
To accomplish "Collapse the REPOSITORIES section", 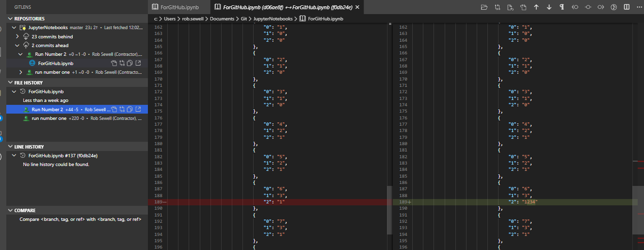I will coord(11,18).
